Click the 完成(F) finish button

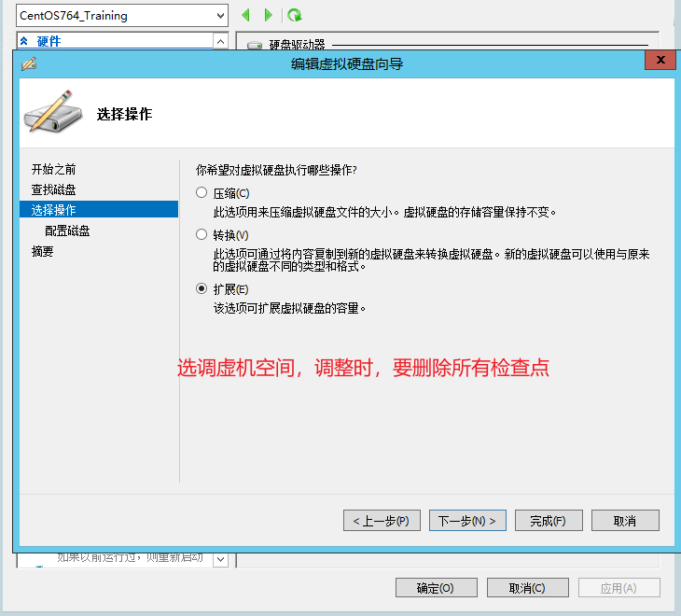[549, 521]
